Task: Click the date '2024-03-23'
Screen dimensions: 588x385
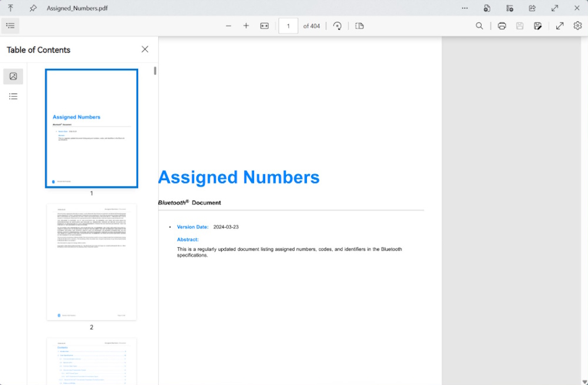Action: click(x=226, y=227)
